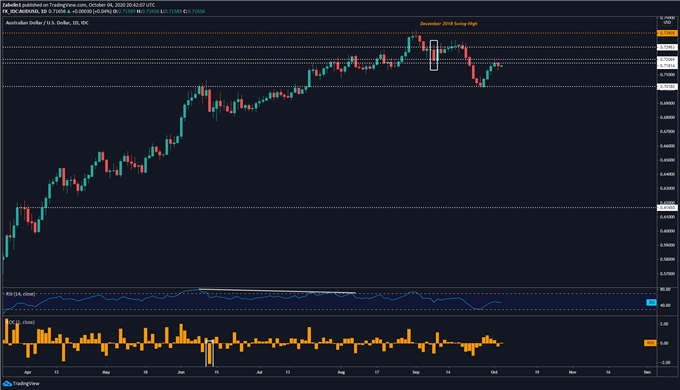The image size is (680, 390).
Task: Click the RSI (14, close) indicator legend
Action: point(20,294)
